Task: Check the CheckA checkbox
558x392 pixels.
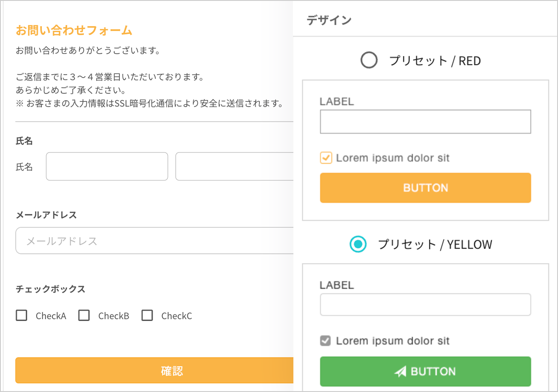Action: point(21,315)
